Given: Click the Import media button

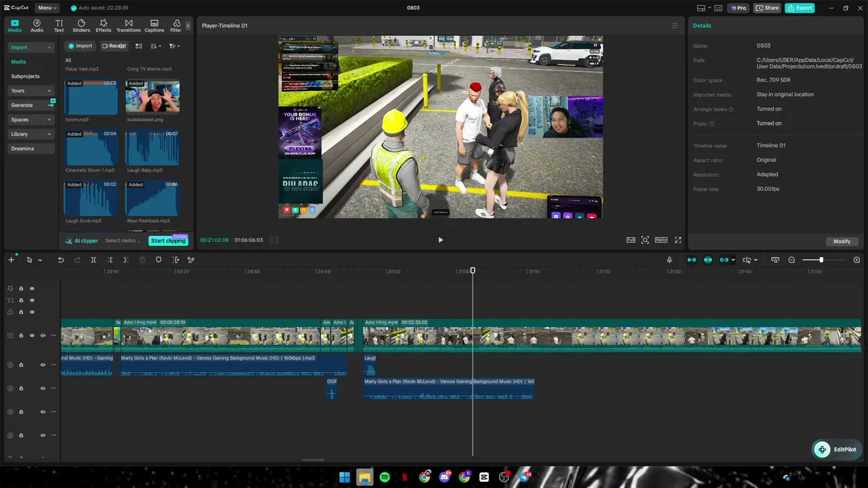Looking at the screenshot, I should (79, 46).
